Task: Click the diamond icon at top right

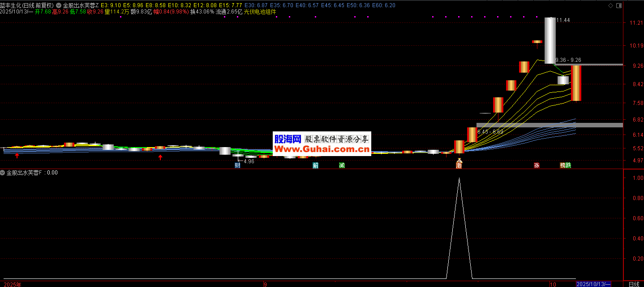Action: tap(610, 5)
